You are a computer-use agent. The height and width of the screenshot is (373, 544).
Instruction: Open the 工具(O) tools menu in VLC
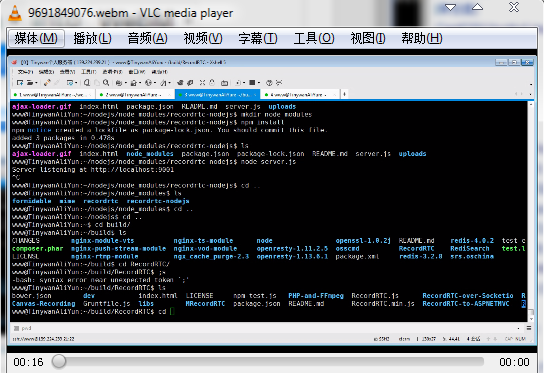click(x=314, y=38)
